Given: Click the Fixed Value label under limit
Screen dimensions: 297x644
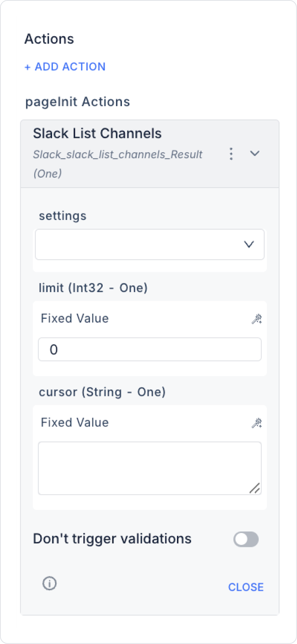Looking at the screenshot, I should tap(75, 318).
